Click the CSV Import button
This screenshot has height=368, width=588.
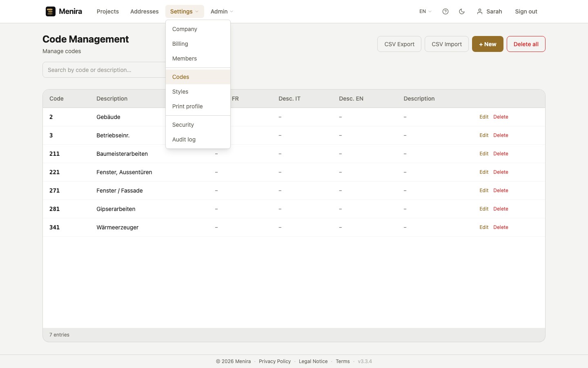coord(447,44)
